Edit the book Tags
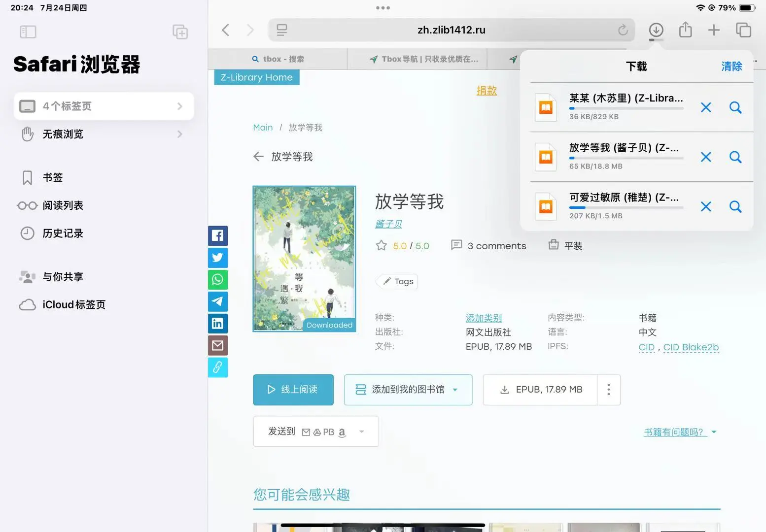Viewport: 766px width, 532px height. coord(397,281)
